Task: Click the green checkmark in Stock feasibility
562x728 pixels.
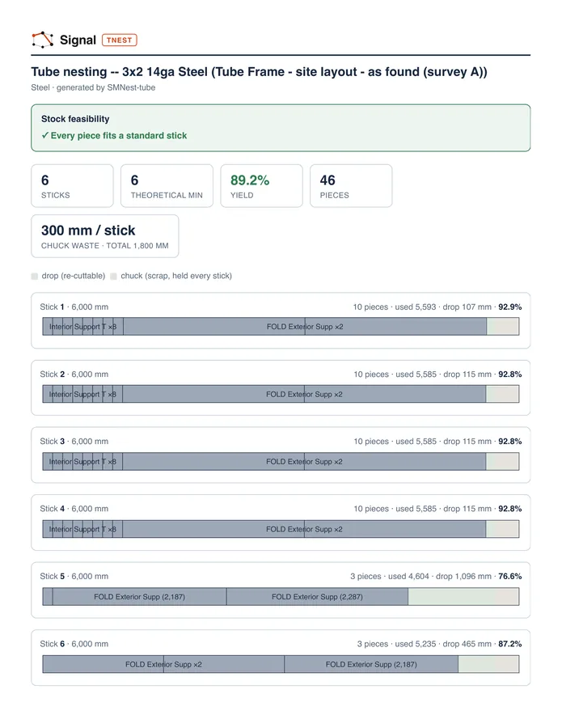Action: [45, 136]
